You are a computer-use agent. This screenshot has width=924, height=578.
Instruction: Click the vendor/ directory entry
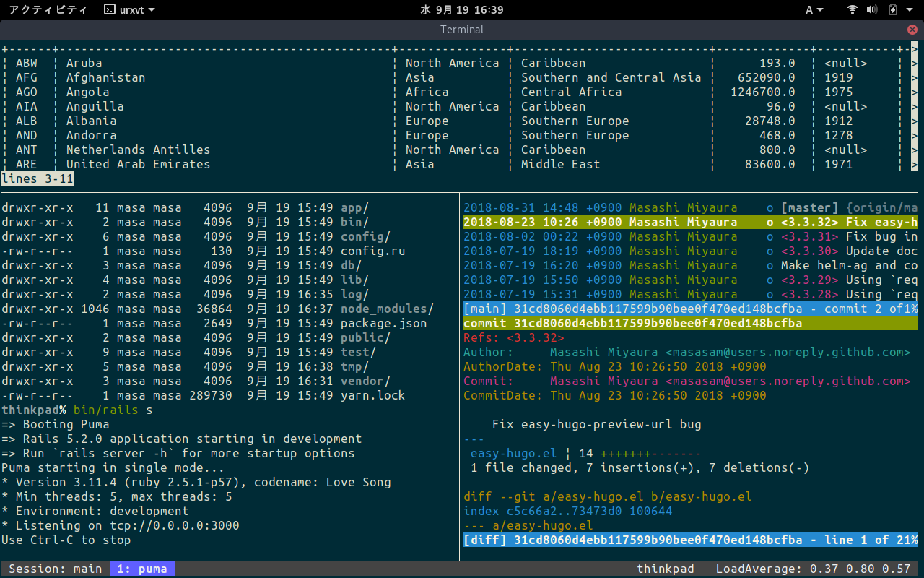pos(366,381)
